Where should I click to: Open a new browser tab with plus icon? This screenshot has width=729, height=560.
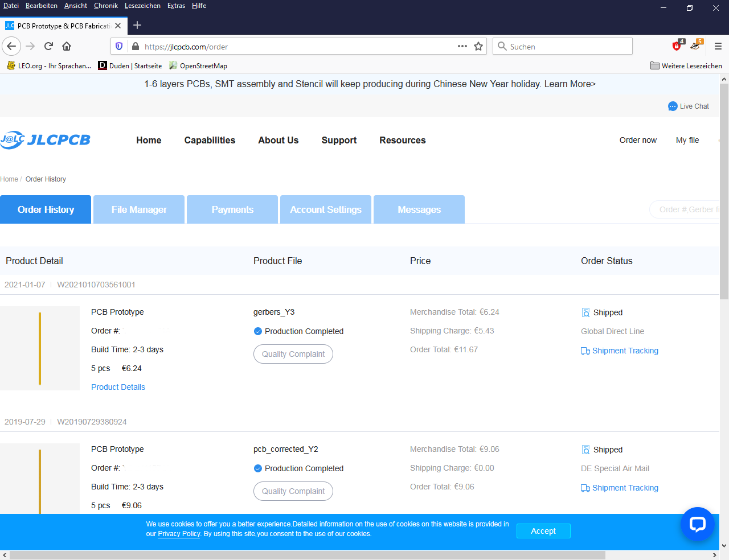point(137,25)
